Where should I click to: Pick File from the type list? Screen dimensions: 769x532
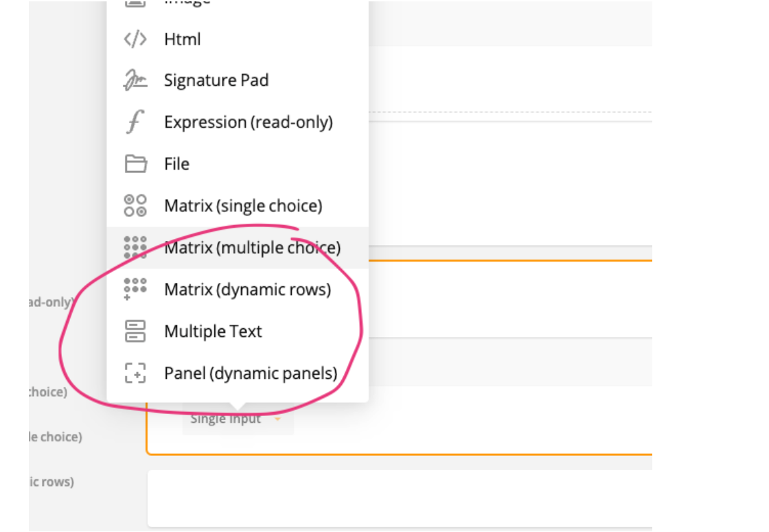coord(238,164)
